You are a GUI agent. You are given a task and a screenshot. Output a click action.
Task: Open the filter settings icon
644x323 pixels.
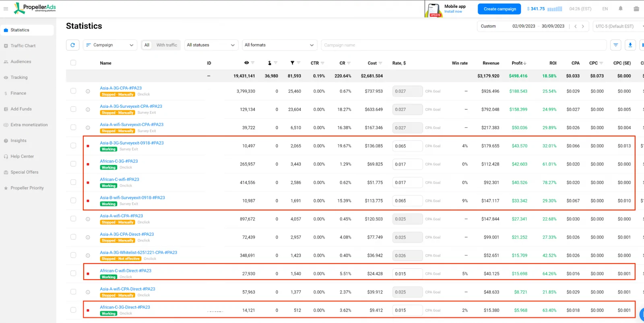tap(615, 45)
